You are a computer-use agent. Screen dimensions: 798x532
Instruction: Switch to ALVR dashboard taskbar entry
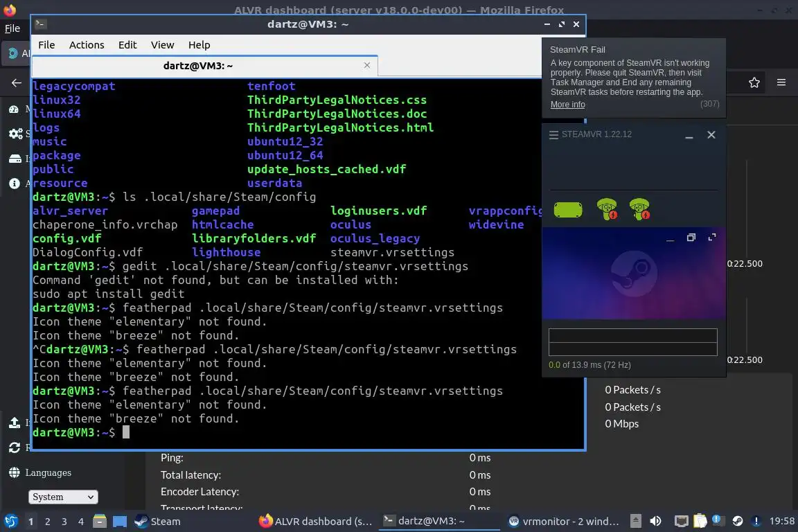click(x=316, y=522)
